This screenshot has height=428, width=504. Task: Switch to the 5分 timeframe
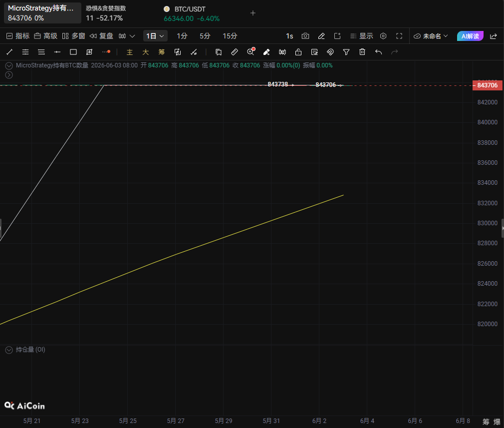[x=205, y=36]
